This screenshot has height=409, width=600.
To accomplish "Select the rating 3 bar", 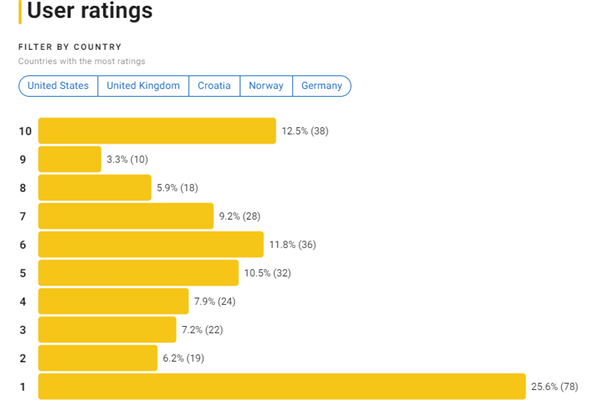I will (107, 329).
